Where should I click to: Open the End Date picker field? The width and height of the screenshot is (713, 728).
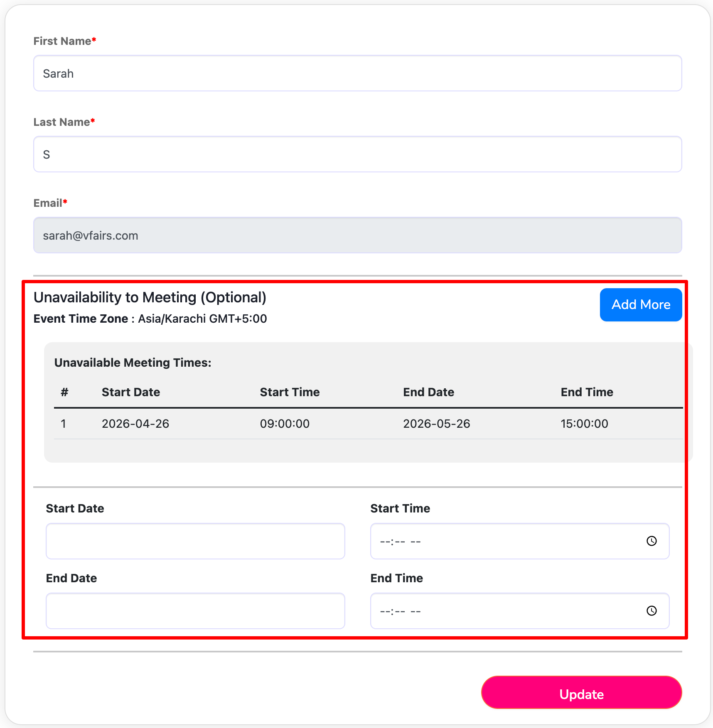tap(195, 611)
